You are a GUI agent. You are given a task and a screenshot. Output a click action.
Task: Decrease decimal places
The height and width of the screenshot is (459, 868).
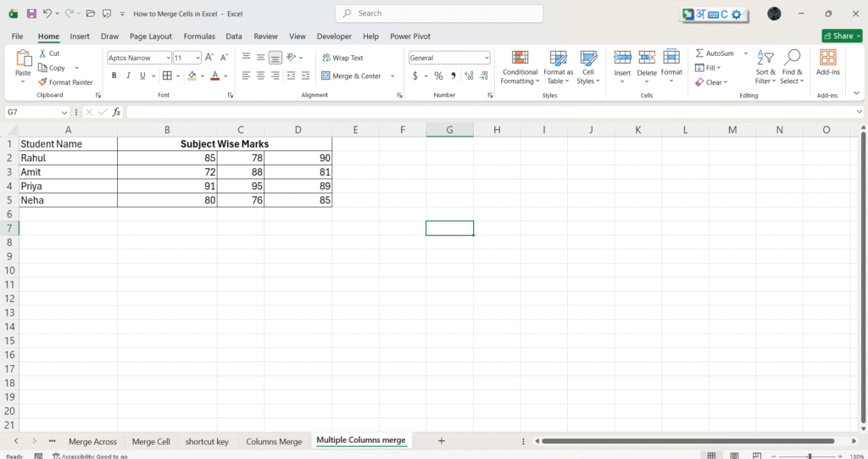[x=484, y=76]
